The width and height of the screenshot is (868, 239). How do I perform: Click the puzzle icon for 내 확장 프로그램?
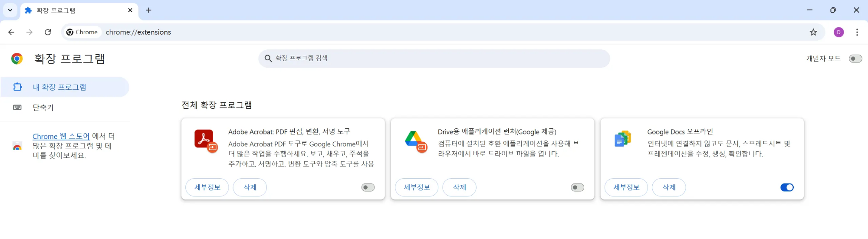click(x=17, y=87)
